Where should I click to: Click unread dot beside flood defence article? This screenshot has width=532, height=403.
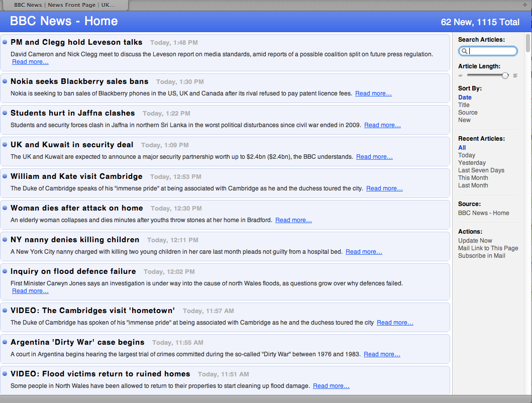[x=5, y=271]
